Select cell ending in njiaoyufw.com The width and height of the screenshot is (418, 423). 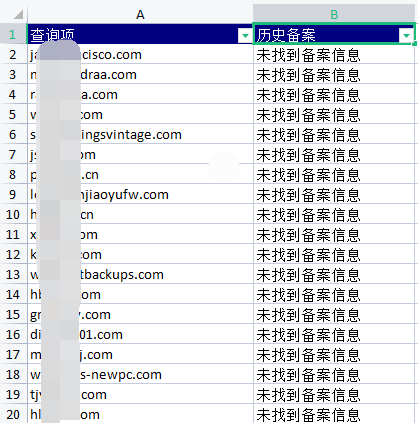click(140, 194)
